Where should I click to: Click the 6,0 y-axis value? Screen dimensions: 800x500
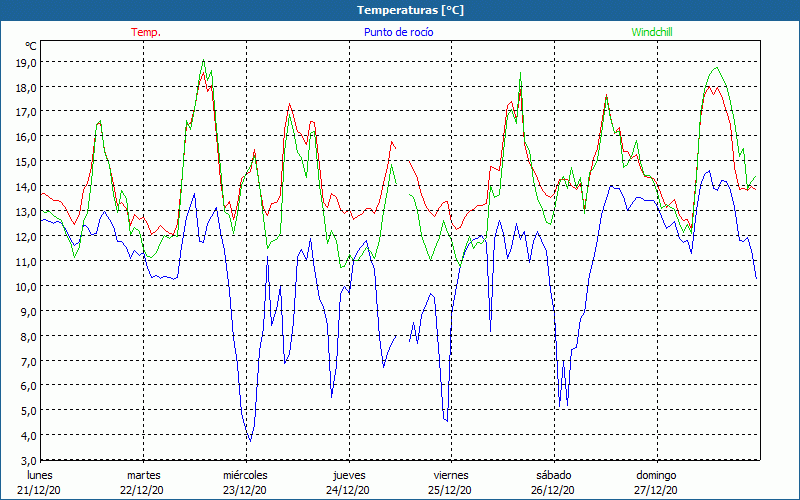[29, 386]
